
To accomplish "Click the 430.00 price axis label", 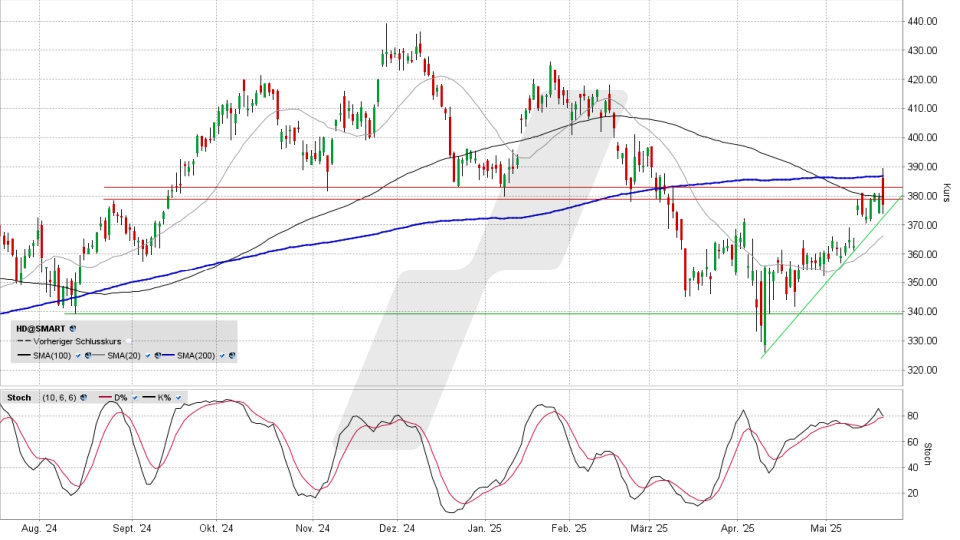I will 922,51.
